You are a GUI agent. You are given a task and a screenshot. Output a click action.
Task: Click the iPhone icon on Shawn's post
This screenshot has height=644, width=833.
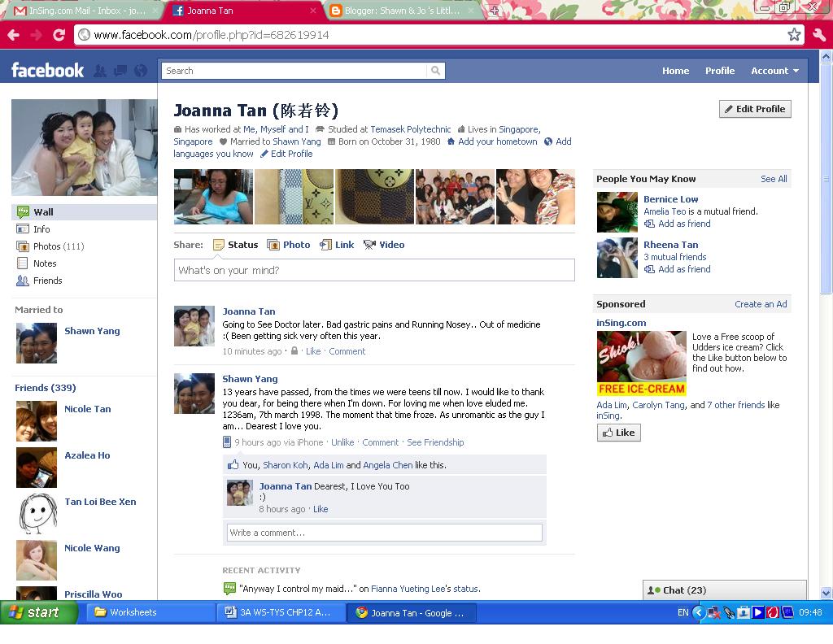pyautogui.click(x=227, y=442)
